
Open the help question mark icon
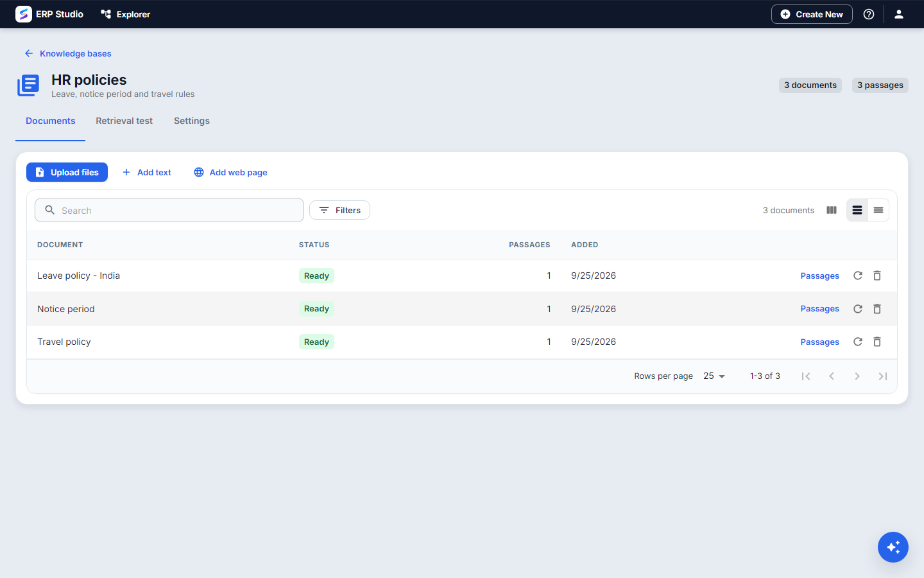point(869,14)
